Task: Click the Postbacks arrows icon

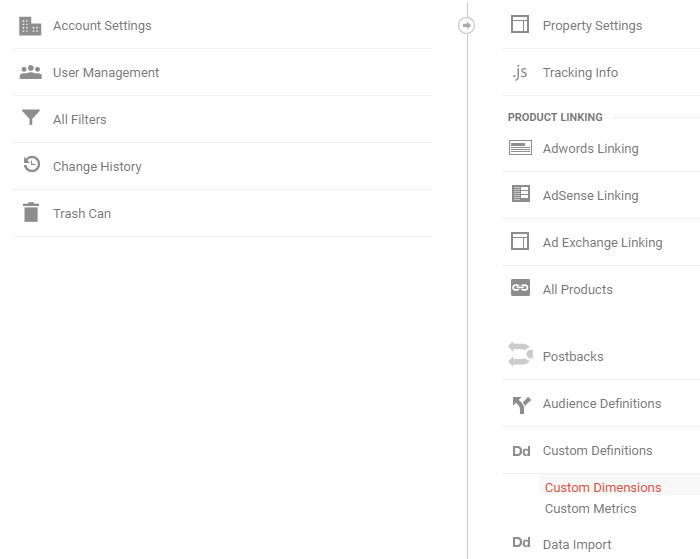Action: point(521,354)
